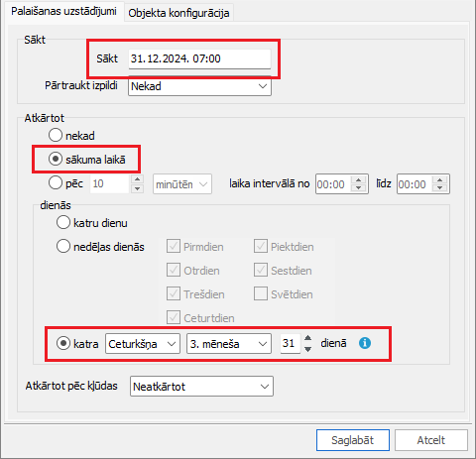Image resolution: width=476 pixels, height=459 pixels.
Task: Increase the līdz time value
Action: coord(440,179)
